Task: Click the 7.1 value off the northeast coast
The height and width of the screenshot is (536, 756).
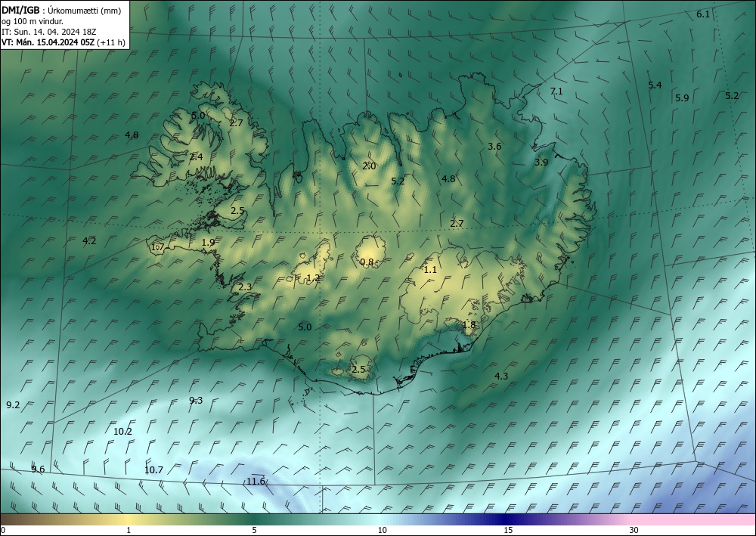Action: (556, 91)
